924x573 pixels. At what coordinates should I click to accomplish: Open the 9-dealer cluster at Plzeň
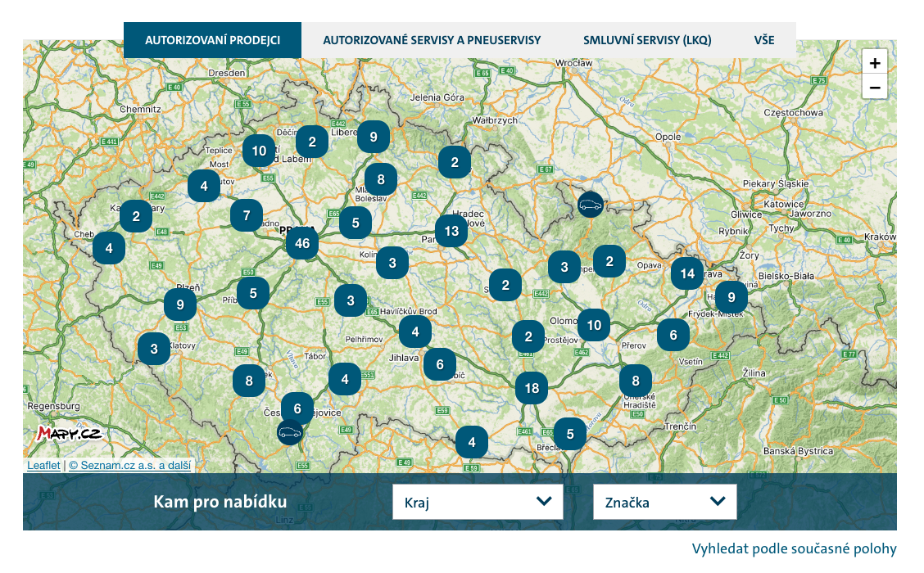(180, 305)
